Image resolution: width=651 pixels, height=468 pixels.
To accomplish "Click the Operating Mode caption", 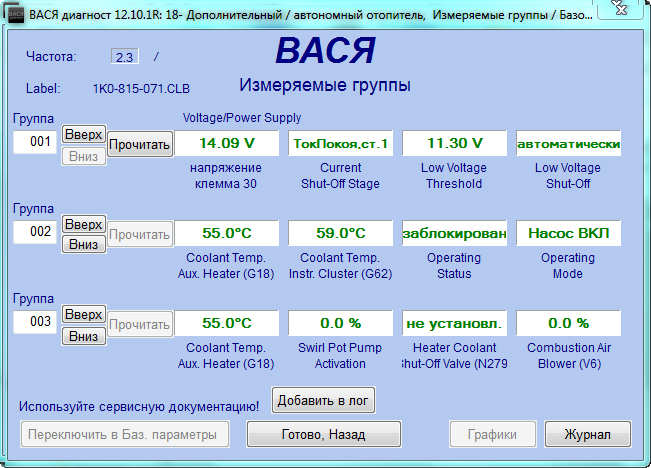I will coord(568,266).
